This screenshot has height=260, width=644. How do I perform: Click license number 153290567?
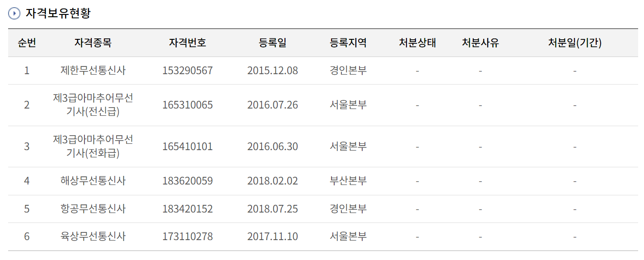(187, 71)
